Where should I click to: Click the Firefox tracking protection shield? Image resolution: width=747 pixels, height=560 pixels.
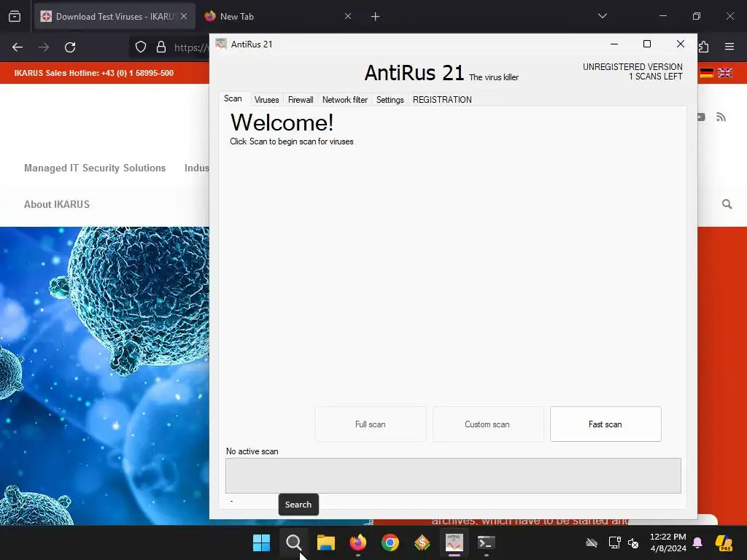click(x=141, y=47)
